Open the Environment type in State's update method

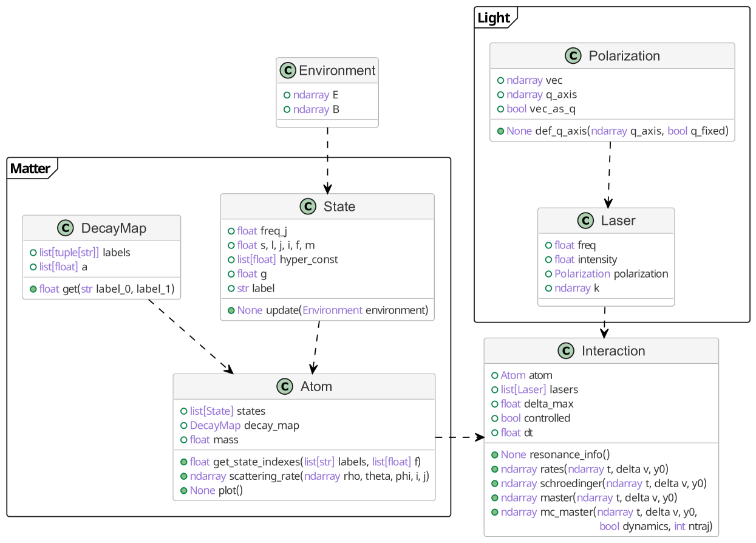click(332, 310)
